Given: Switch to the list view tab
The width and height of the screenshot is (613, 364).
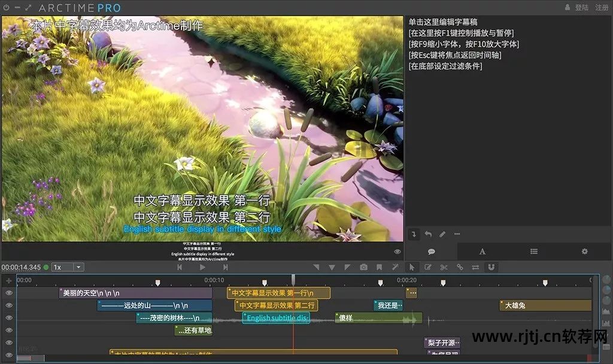Looking at the screenshot, I should [x=533, y=251].
